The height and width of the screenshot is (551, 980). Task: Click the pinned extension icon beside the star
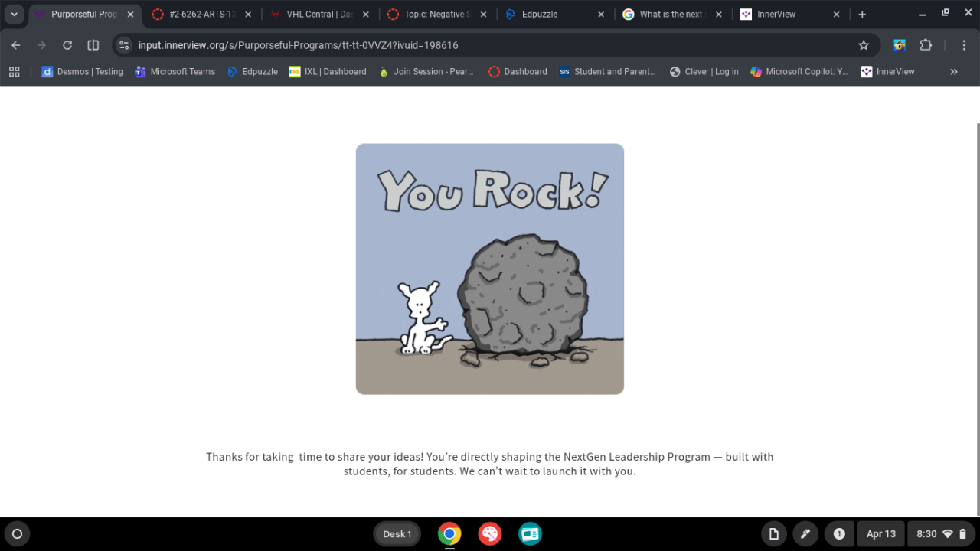click(x=900, y=45)
